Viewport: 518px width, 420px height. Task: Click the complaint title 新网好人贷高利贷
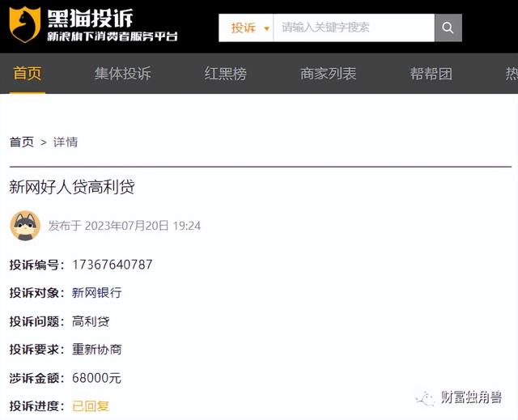72,187
